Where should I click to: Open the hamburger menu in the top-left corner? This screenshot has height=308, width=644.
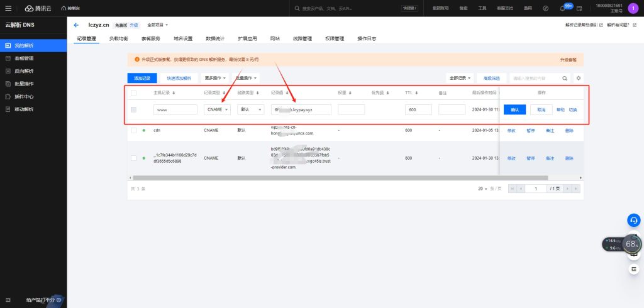point(8,8)
